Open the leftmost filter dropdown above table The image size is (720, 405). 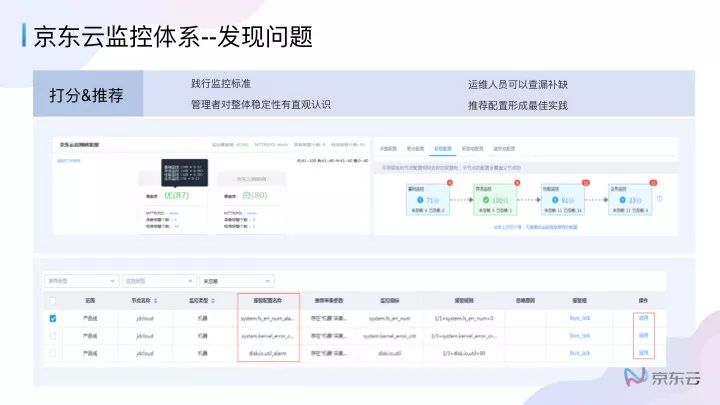click(x=82, y=281)
